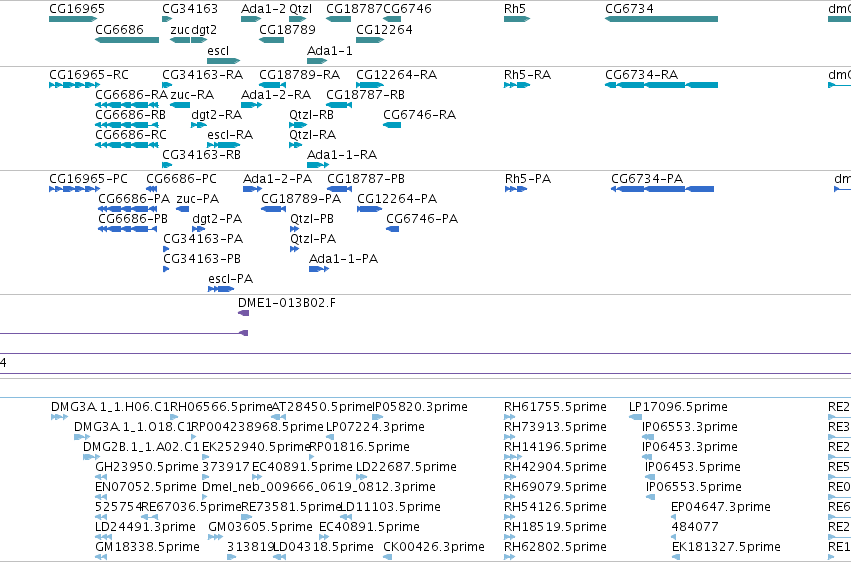Click the CG16965-PC protein label

[88, 178]
